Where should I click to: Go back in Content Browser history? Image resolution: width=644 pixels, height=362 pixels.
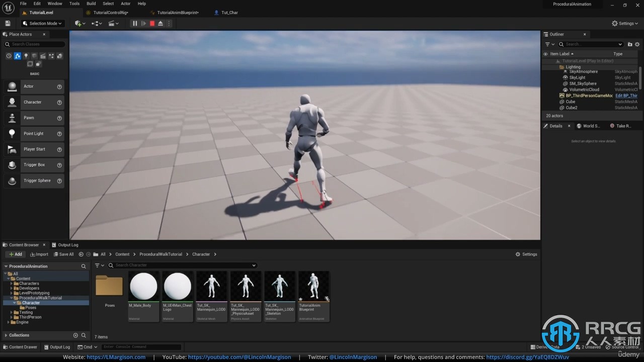coord(81,254)
